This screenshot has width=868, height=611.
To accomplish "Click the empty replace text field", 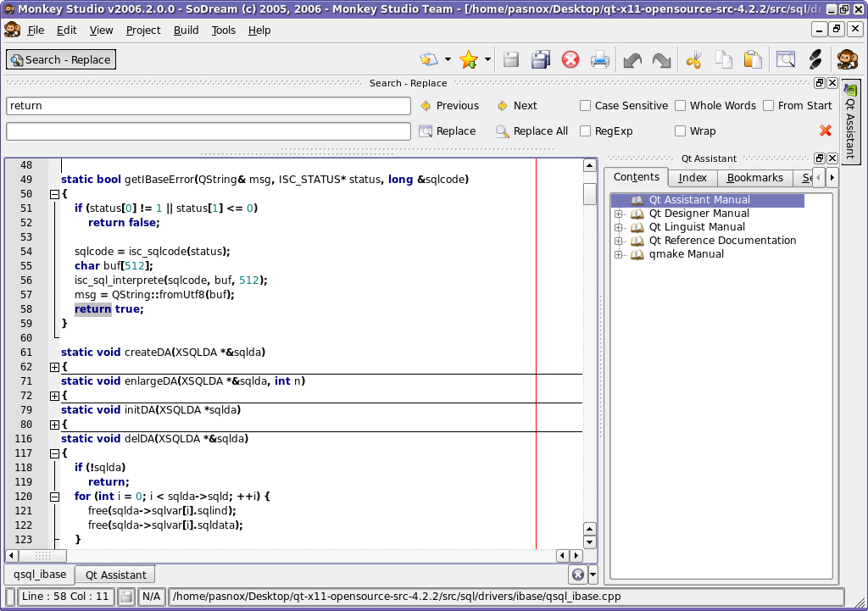I will pyautogui.click(x=209, y=131).
